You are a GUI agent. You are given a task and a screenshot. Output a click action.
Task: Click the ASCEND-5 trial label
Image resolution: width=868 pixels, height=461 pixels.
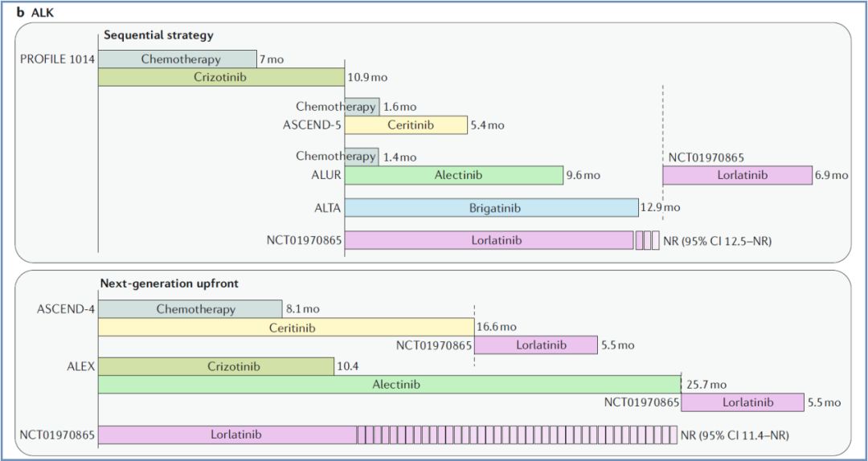(312, 125)
